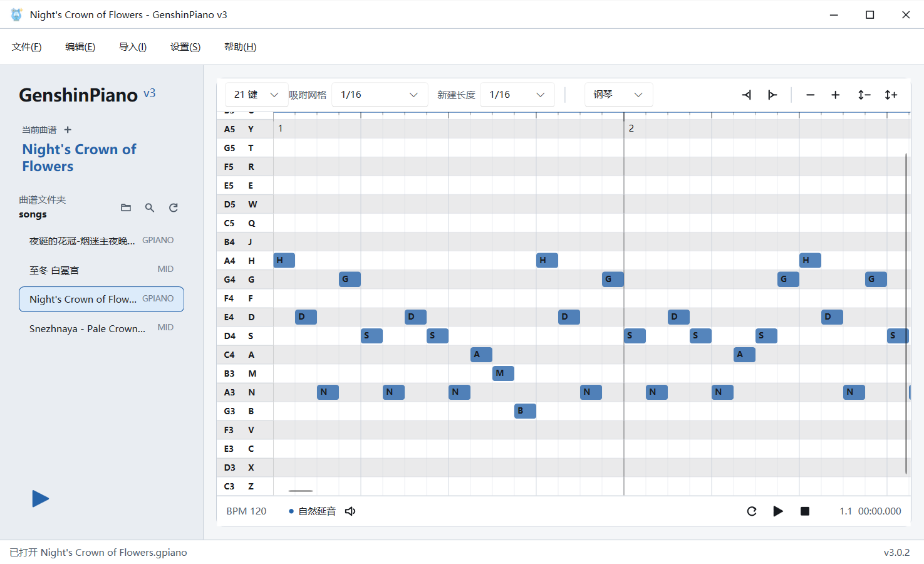Open the 编辑(E) menu
924x564 pixels.
pyautogui.click(x=80, y=47)
